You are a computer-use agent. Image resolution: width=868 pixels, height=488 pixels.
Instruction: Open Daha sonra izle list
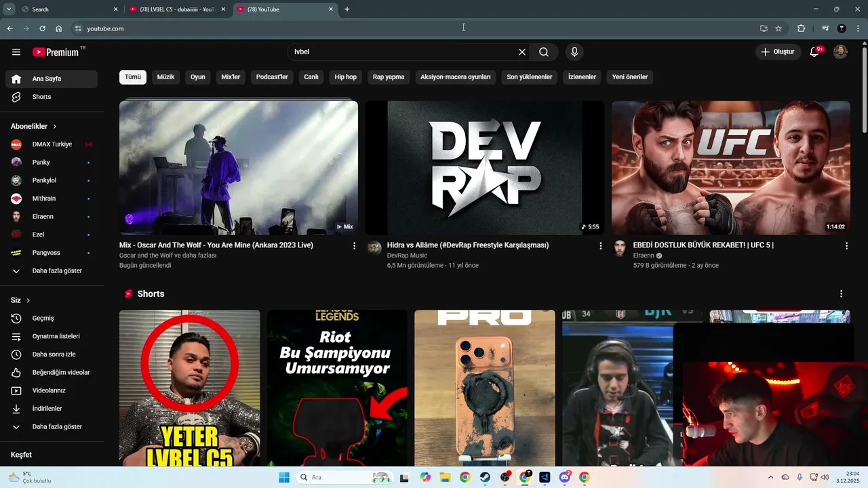click(x=52, y=354)
